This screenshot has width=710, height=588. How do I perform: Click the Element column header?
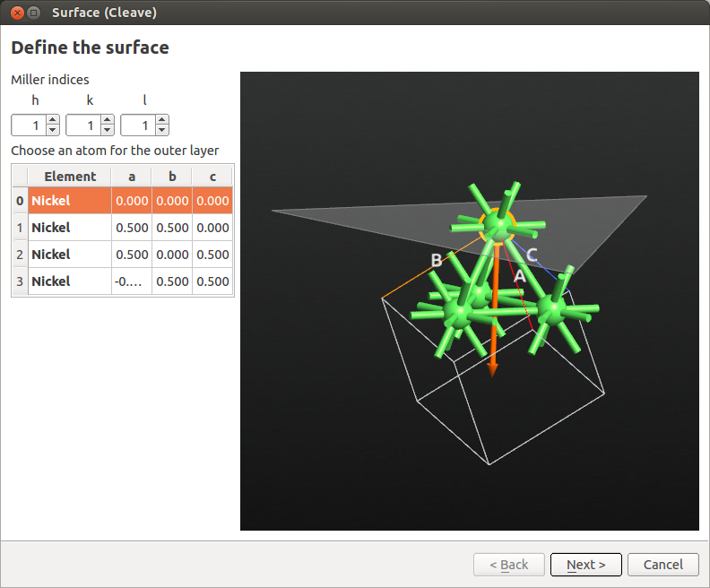70,176
